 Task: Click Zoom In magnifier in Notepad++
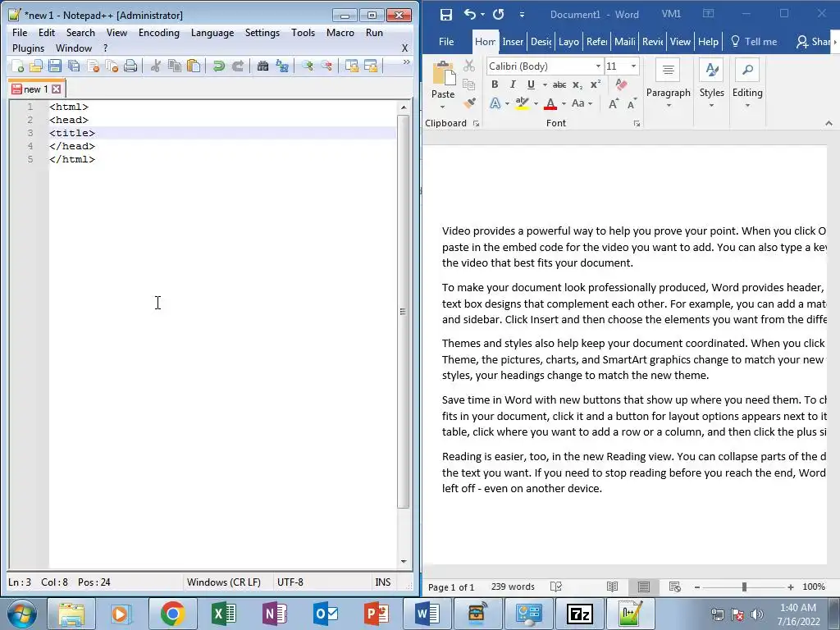point(307,66)
